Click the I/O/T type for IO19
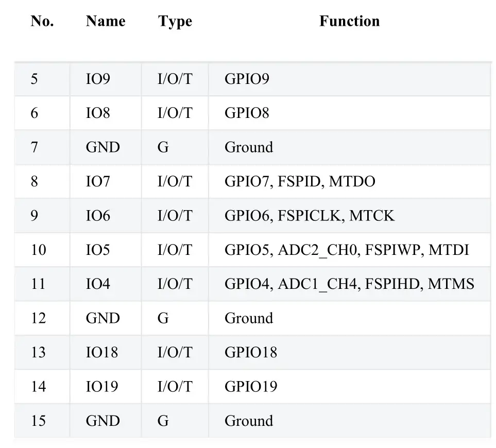 [x=175, y=386]
